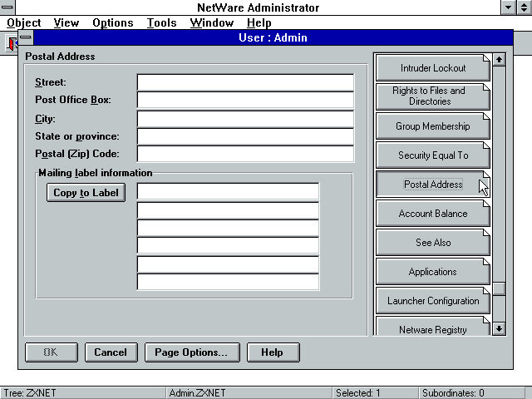Image resolution: width=532 pixels, height=399 pixels.
Task: Open the NetWare Administrator control menu
Action: pyautogui.click(x=7, y=7)
